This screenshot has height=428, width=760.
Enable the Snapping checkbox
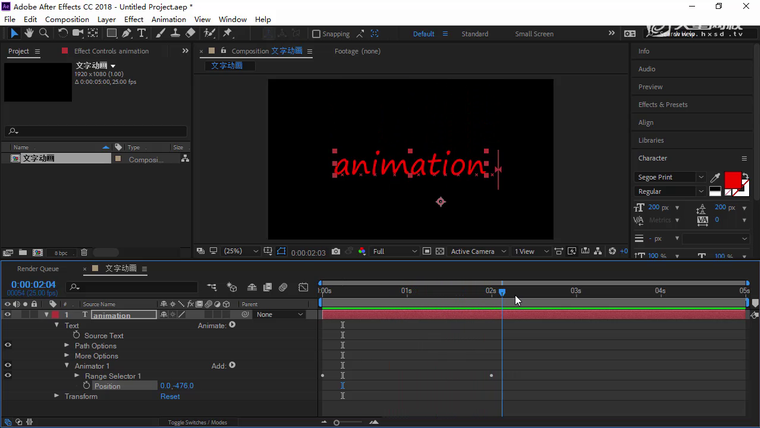[317, 34]
